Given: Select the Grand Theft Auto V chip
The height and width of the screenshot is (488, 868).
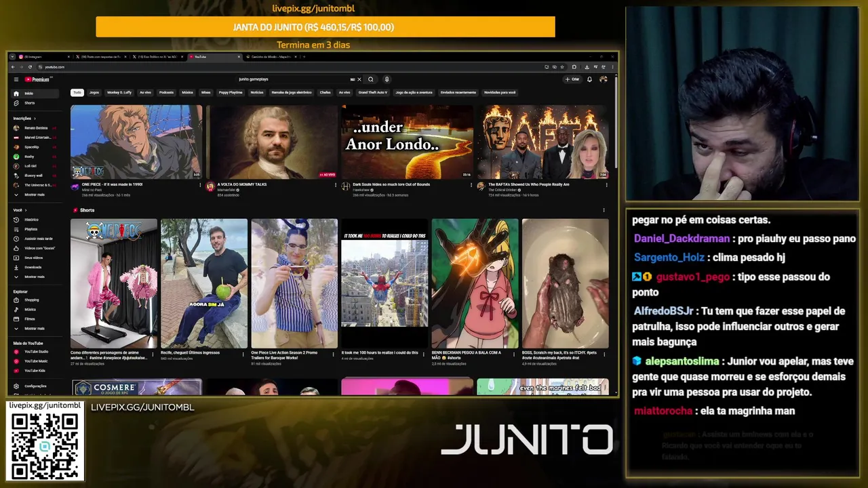Looking at the screenshot, I should click(x=373, y=92).
